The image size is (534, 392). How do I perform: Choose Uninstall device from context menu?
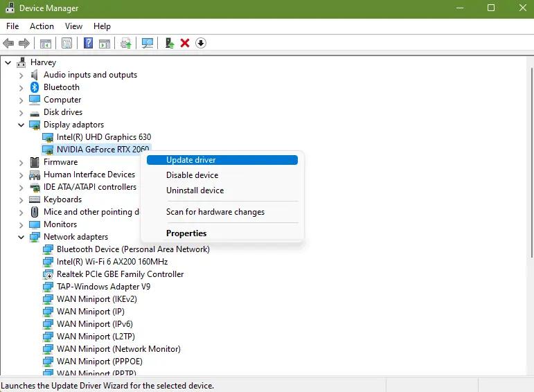click(x=195, y=190)
